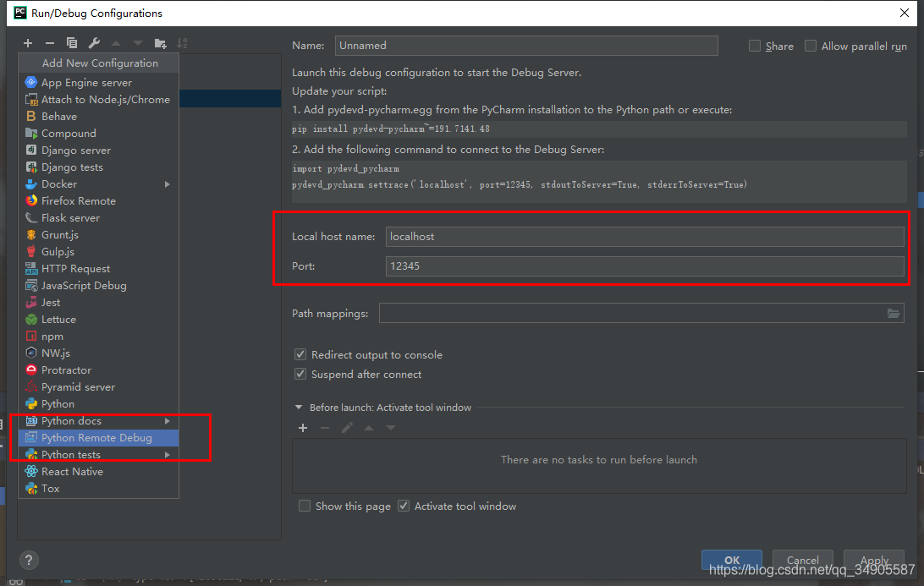Select Django tests entry

[98, 167]
